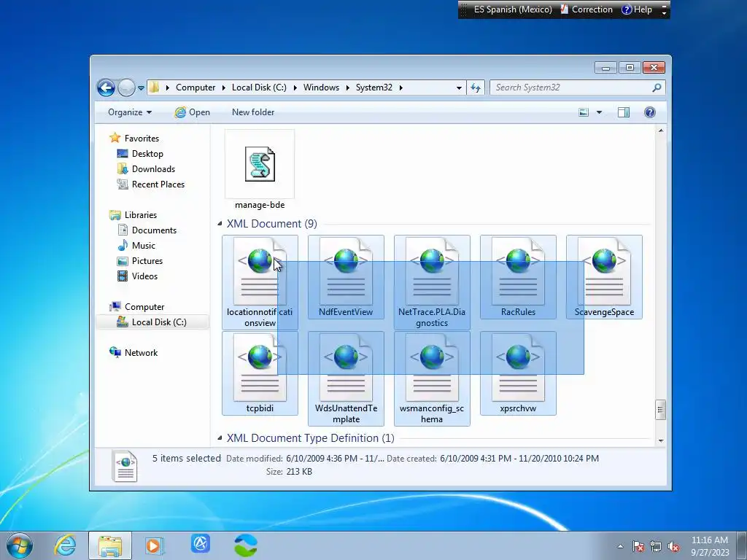Click the search magnifier icon
Image resolution: width=747 pixels, height=560 pixels.
pyautogui.click(x=657, y=87)
